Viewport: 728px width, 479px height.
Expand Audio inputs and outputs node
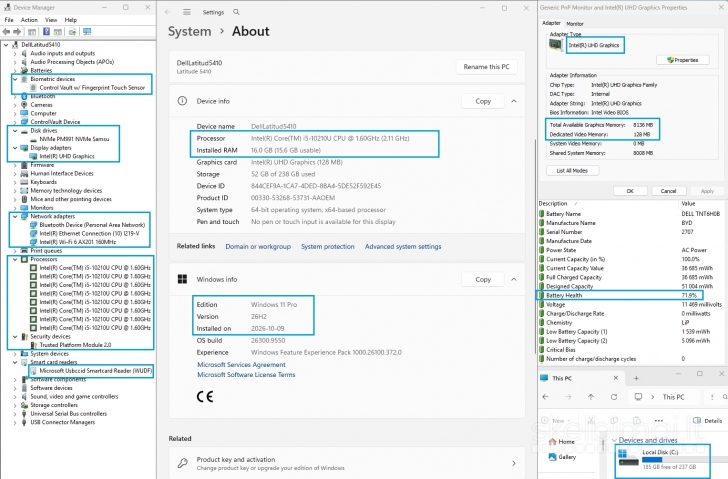[15, 53]
